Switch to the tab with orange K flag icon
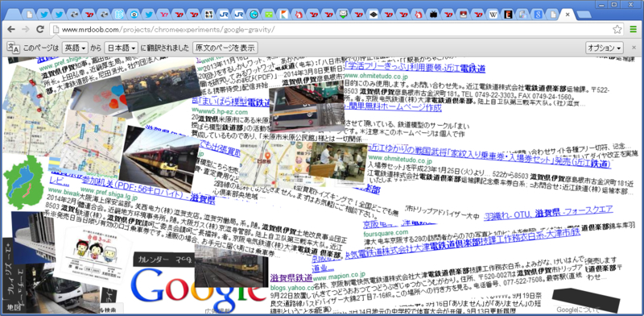Screen dimensions: 644x316 point(283,15)
